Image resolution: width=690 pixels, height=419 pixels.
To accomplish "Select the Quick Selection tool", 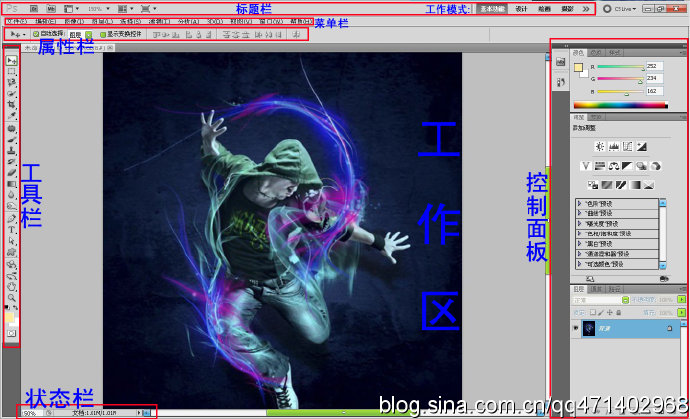I will click(x=11, y=93).
